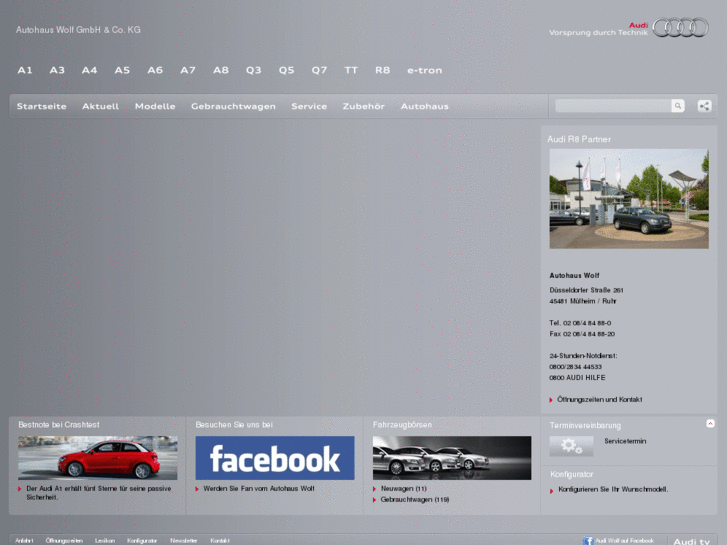Open the Autohaus menu
The height and width of the screenshot is (545, 727).
(425, 106)
